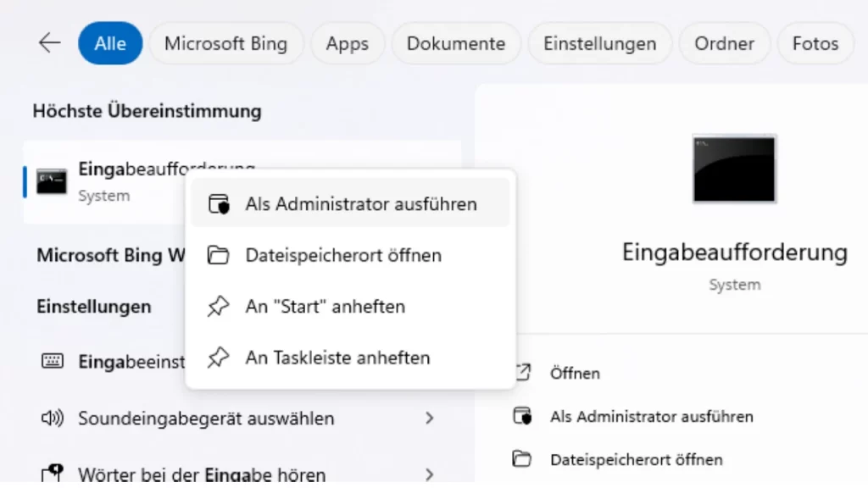Switch to the Dokumente filter tab
This screenshot has height=488, width=868.
click(455, 43)
